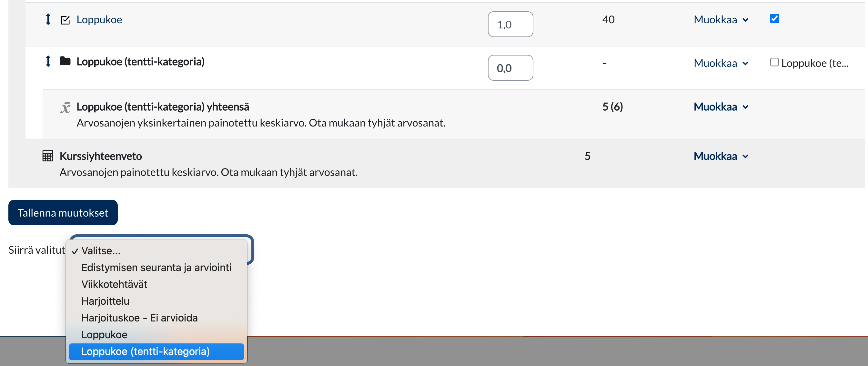Click the move arrow icon for Loppukoe
The image size is (868, 366).
[x=48, y=19]
